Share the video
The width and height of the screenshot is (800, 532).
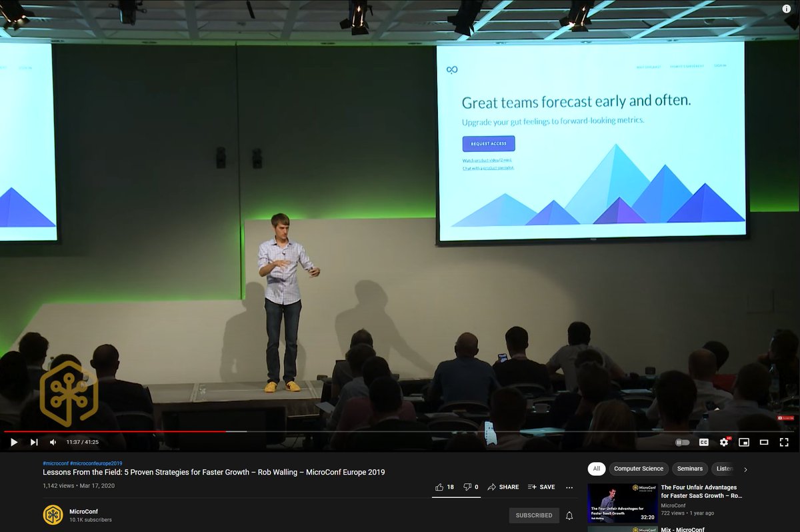coord(503,487)
